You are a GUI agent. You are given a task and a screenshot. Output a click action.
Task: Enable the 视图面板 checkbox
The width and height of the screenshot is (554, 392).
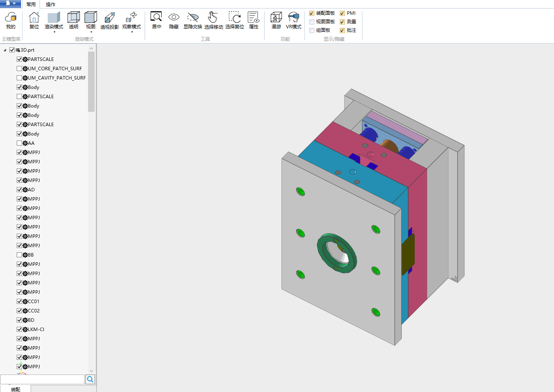[x=312, y=22]
